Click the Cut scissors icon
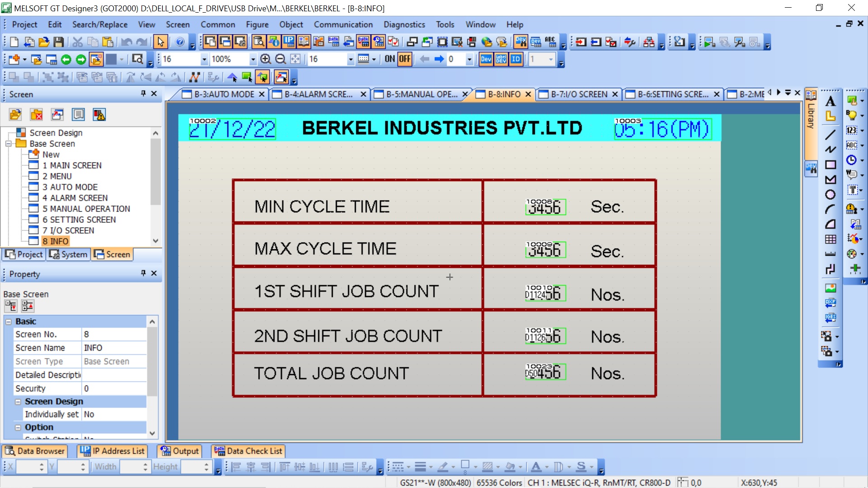868x488 pixels. (x=78, y=42)
